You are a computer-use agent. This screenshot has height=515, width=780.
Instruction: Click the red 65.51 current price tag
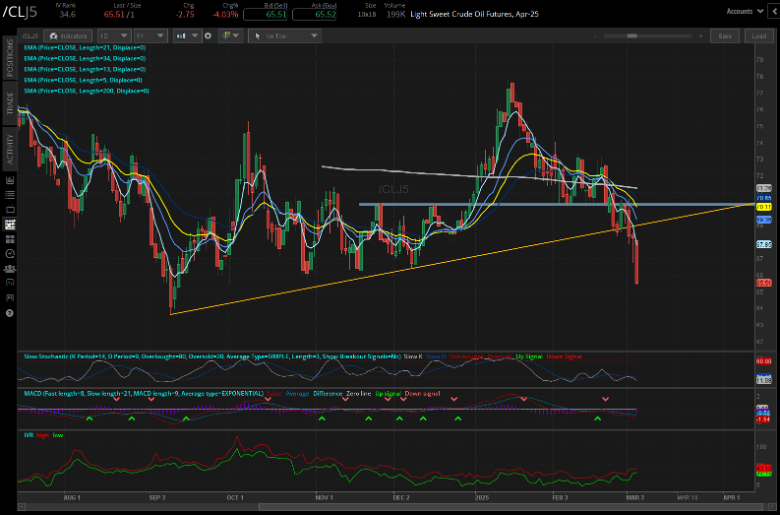coord(764,283)
